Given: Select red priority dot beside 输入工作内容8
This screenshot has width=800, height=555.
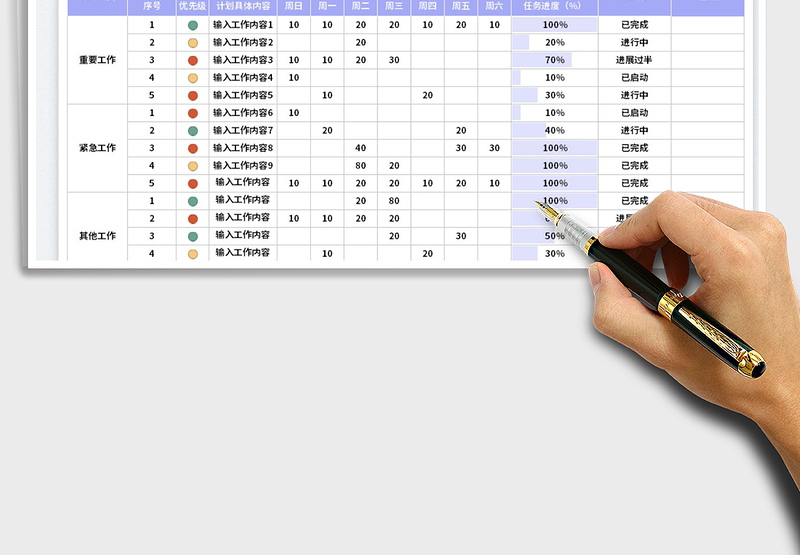Looking at the screenshot, I should point(193,148).
